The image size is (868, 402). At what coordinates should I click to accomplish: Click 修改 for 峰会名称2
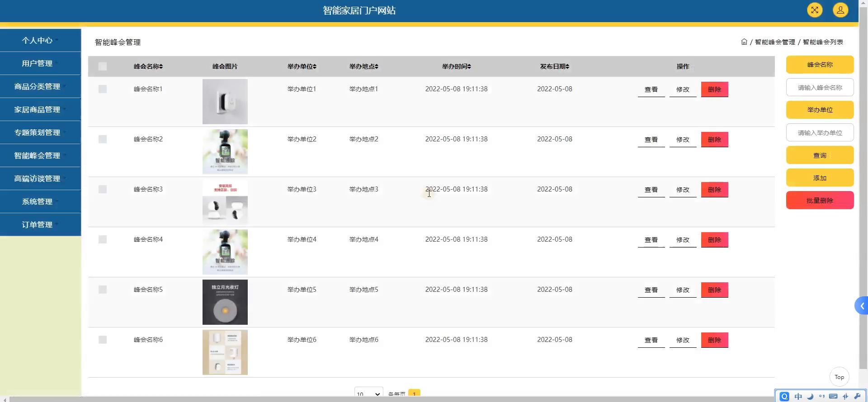(x=683, y=140)
